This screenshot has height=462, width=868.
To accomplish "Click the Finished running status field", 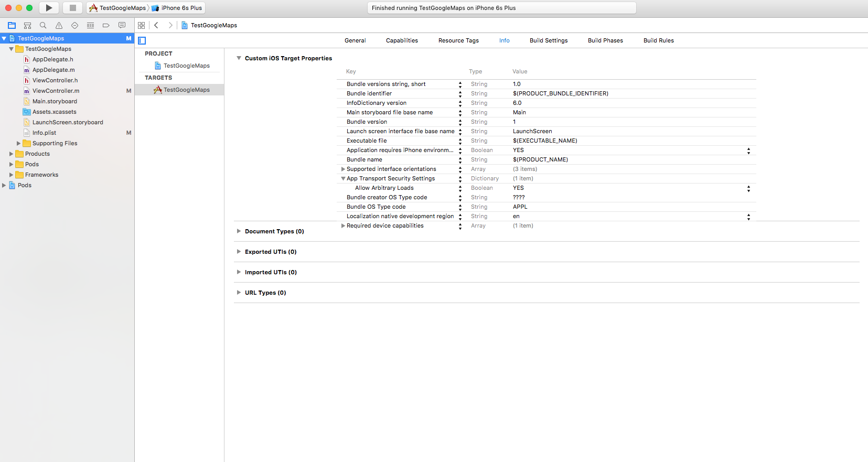I will (501, 8).
